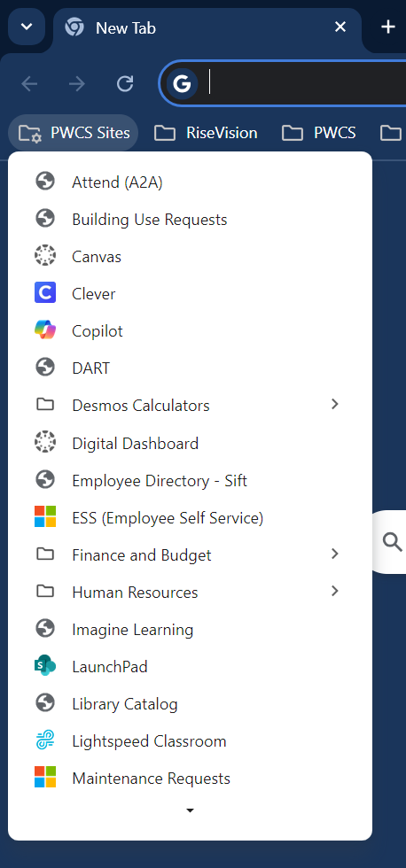
Task: Expand the Human Resources folder arrow
Action: [x=334, y=592]
